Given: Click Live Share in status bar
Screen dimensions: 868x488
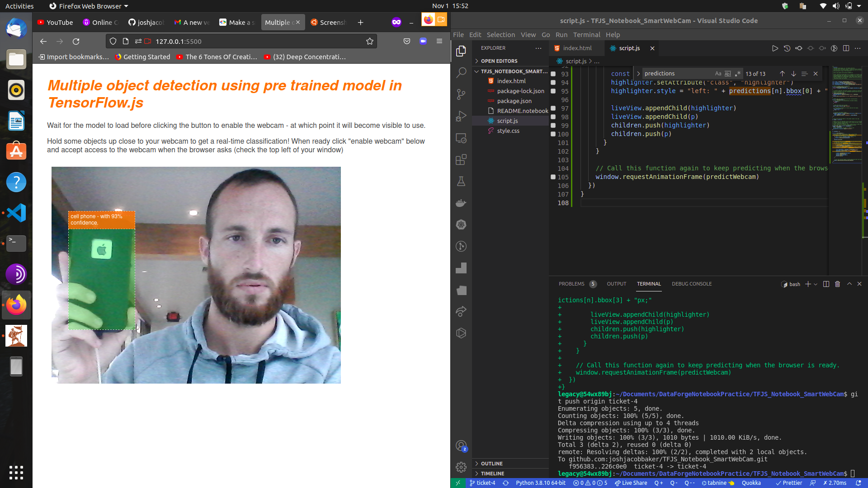Looking at the screenshot, I should click(631, 483).
